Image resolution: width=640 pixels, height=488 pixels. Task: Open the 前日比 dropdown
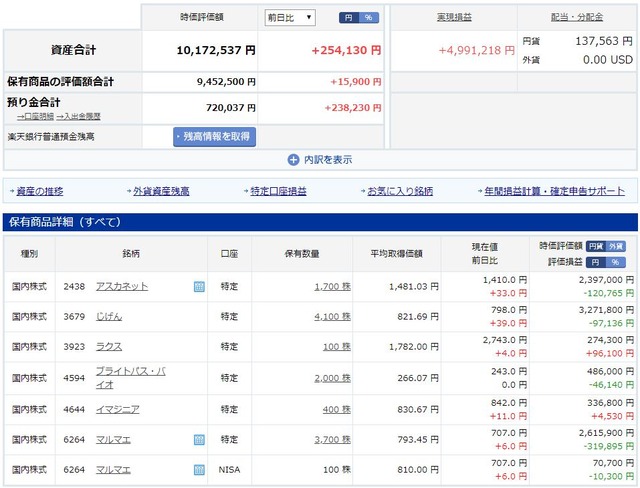coord(290,18)
